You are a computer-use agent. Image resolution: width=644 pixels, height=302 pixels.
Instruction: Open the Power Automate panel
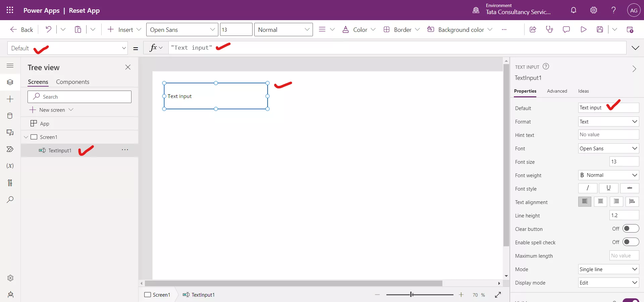coord(10,149)
